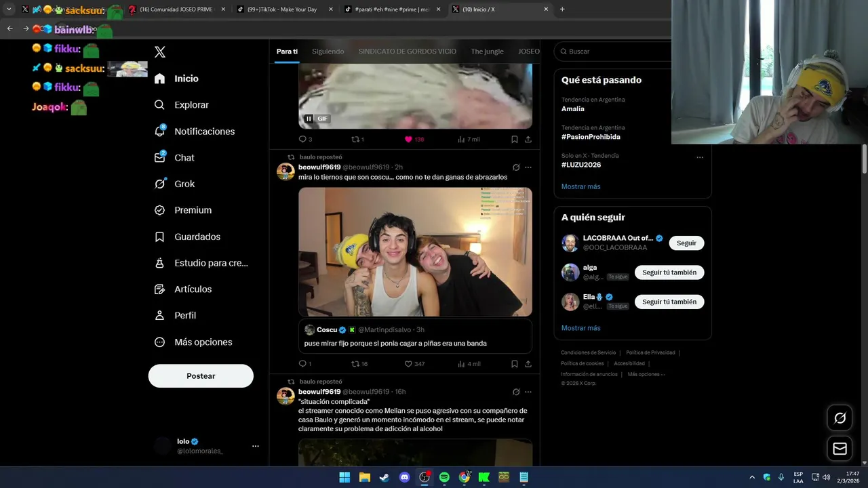Pause the GIF in the top post
This screenshot has height=488, width=868.
(309, 119)
